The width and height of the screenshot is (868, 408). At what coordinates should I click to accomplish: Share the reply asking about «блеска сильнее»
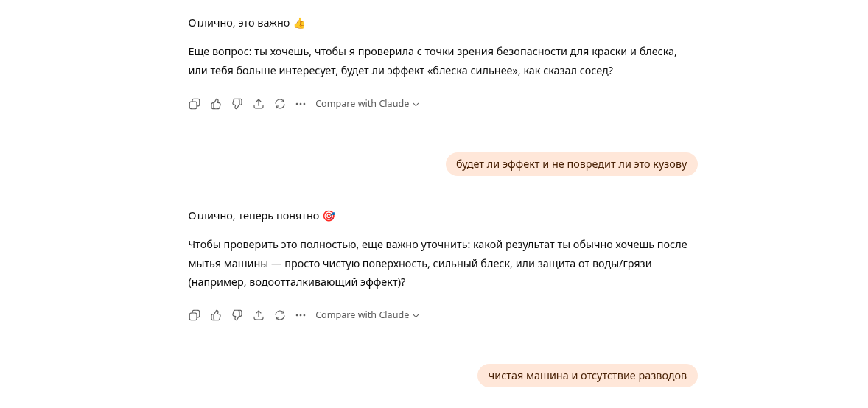259,104
